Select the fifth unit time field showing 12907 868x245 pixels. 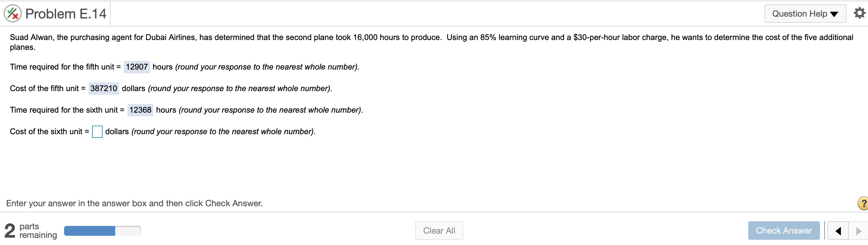click(136, 67)
